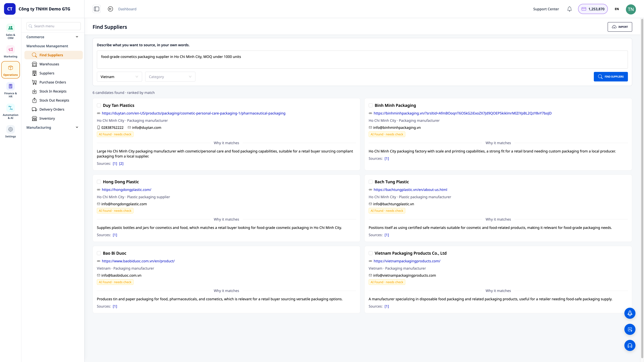
Task: Open notifications bell icon
Action: 570,9
